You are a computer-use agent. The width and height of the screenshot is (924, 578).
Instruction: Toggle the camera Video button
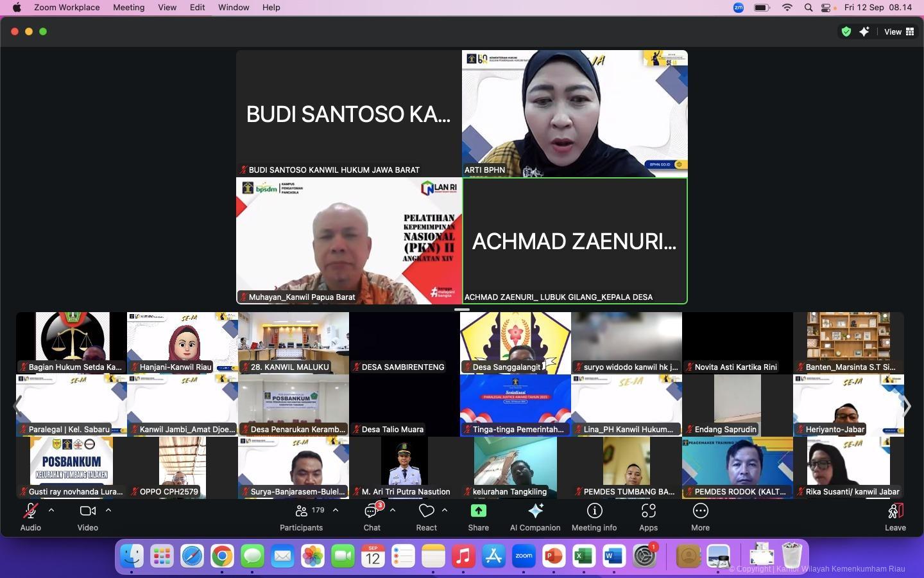click(87, 517)
